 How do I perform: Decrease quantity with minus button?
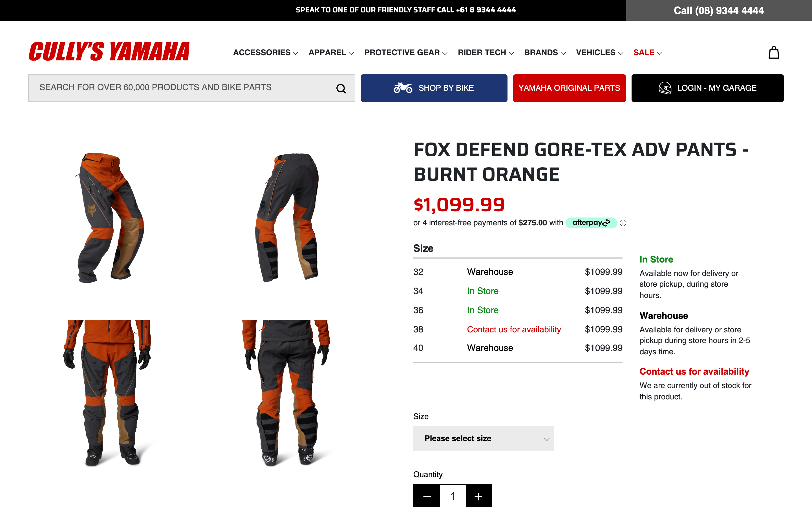(427, 496)
